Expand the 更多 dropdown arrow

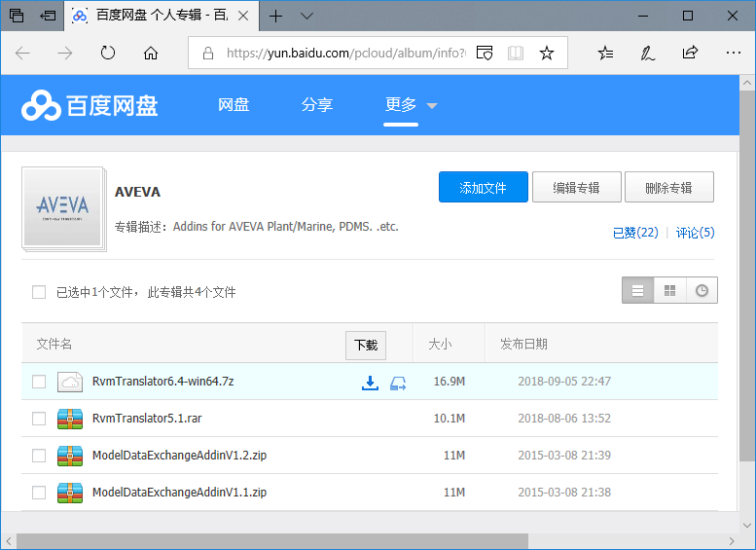[432, 106]
